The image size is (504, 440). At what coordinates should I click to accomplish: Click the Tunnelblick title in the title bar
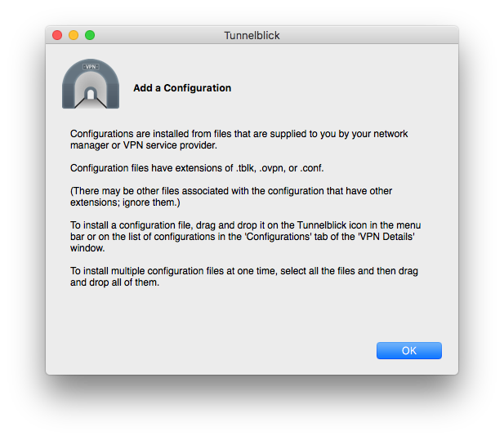click(252, 36)
